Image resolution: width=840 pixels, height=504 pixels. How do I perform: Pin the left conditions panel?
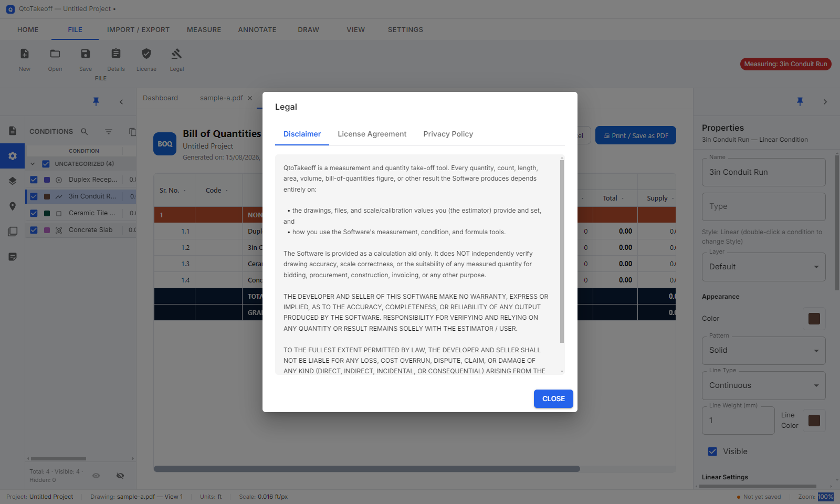point(96,101)
